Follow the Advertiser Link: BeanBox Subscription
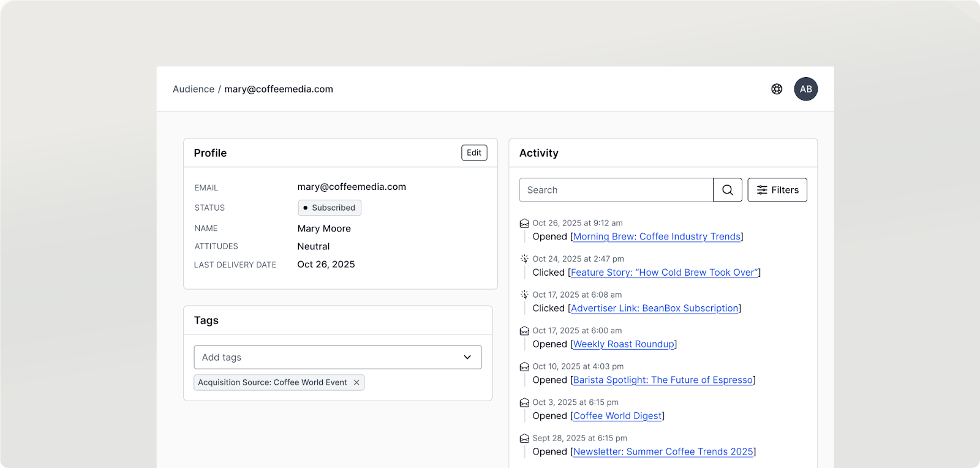 coord(654,308)
